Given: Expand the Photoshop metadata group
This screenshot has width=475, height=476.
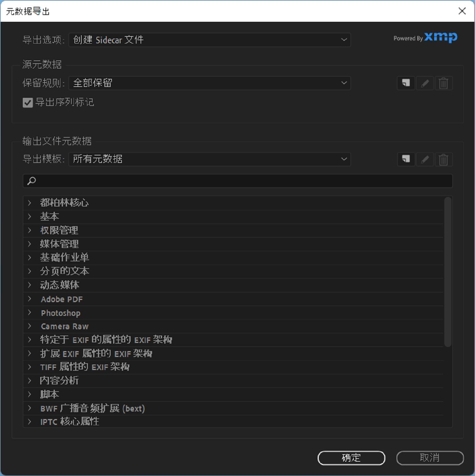Looking at the screenshot, I should coord(30,313).
